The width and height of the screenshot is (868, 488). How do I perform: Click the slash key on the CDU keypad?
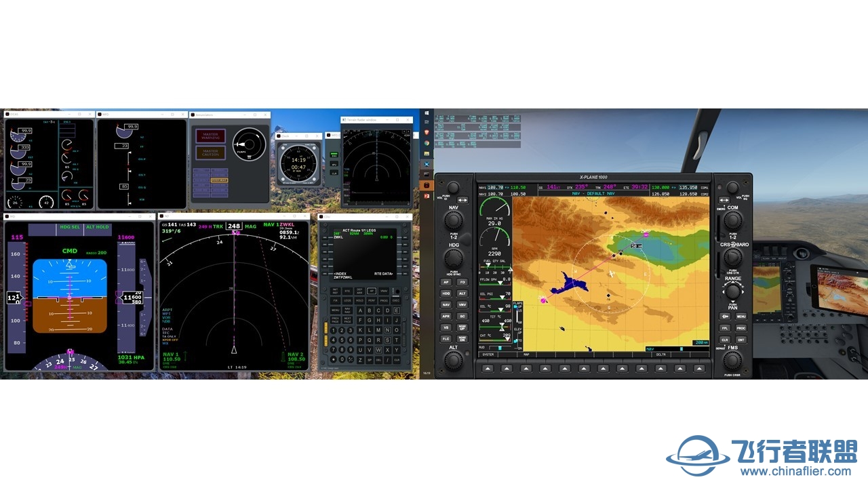click(387, 360)
